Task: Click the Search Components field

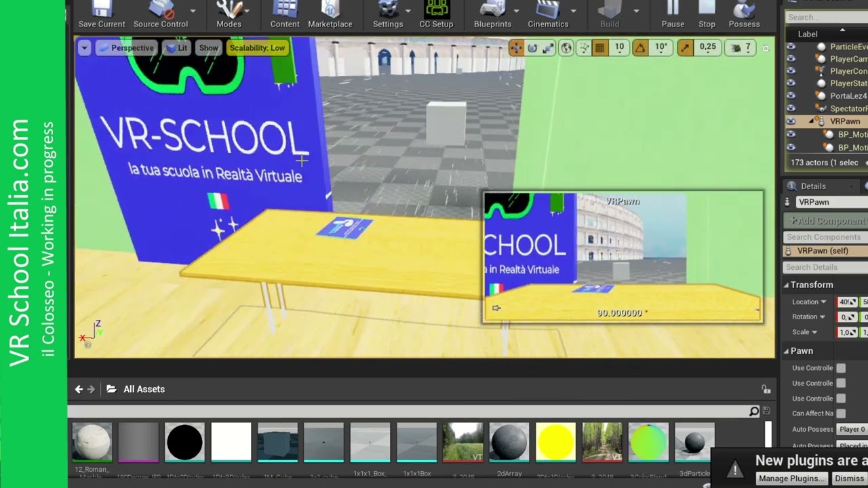Action: click(825, 237)
